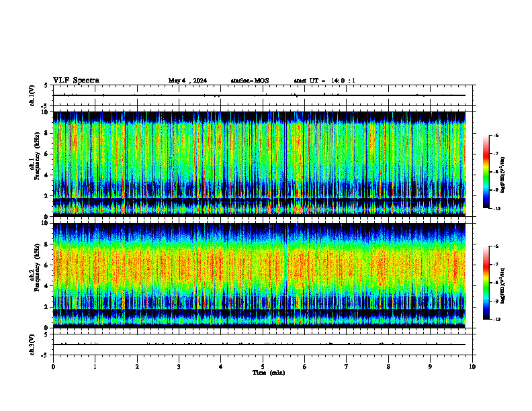Click time axis tick label "4"

pyautogui.click(x=221, y=367)
